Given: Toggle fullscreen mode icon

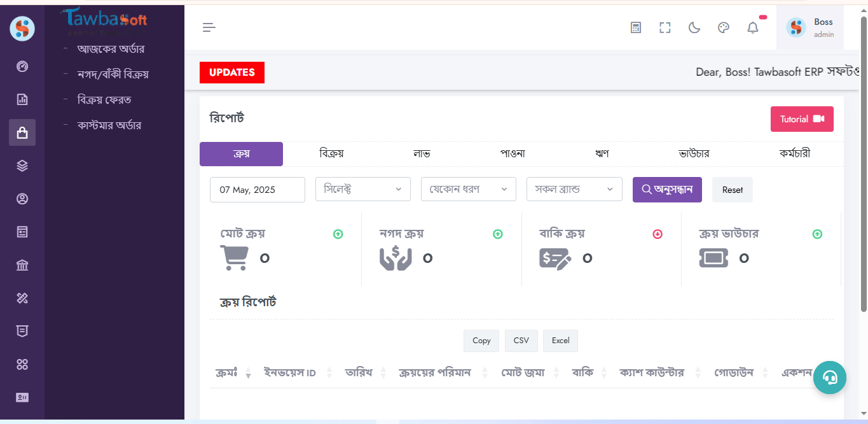Looking at the screenshot, I should tap(665, 27).
